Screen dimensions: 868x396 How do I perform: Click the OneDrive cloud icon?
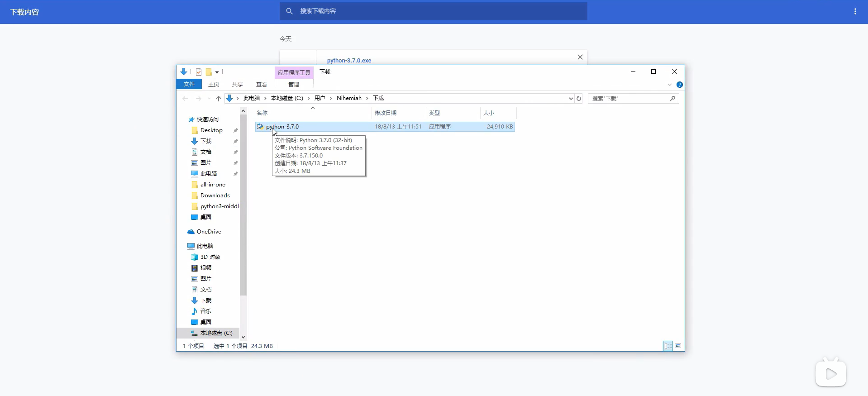pos(191,232)
